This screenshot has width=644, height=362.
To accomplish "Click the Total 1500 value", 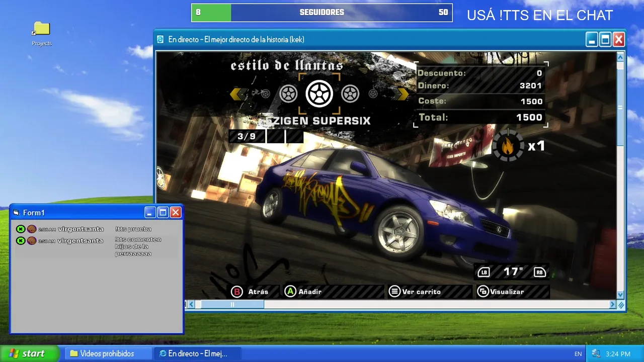I will point(529,117).
